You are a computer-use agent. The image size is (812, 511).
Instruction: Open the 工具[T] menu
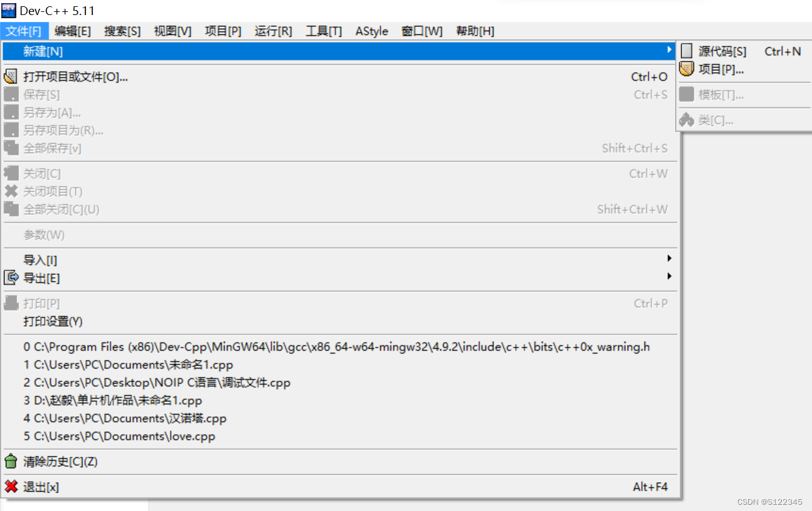point(324,31)
